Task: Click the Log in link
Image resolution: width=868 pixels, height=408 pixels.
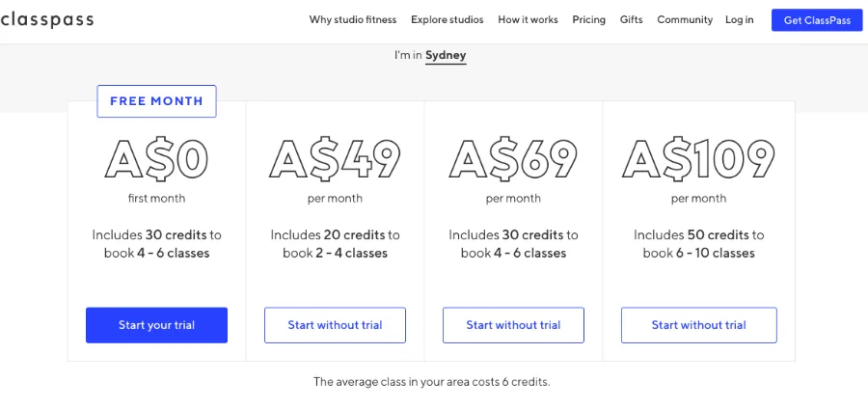Action: (x=740, y=20)
